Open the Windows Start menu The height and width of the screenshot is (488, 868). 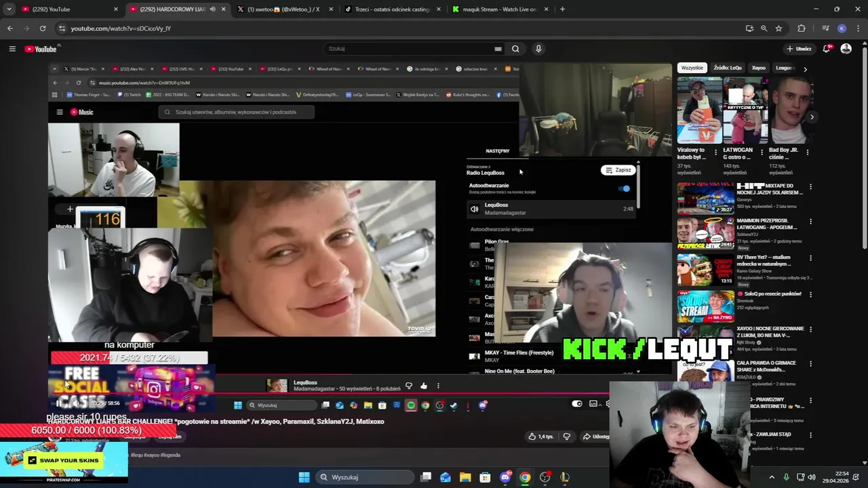[x=304, y=477]
